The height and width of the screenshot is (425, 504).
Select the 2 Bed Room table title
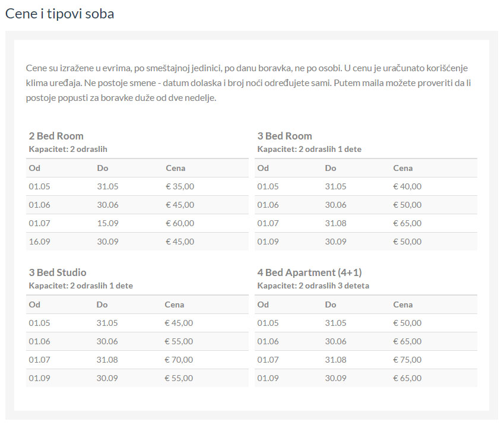click(56, 136)
